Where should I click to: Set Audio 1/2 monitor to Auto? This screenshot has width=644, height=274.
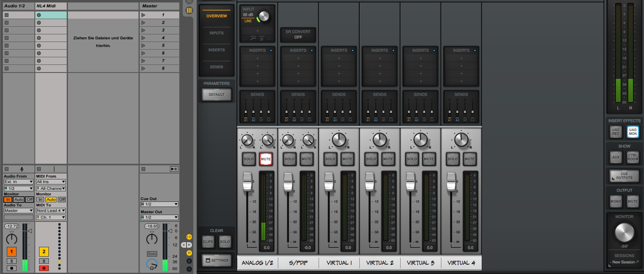19,199
